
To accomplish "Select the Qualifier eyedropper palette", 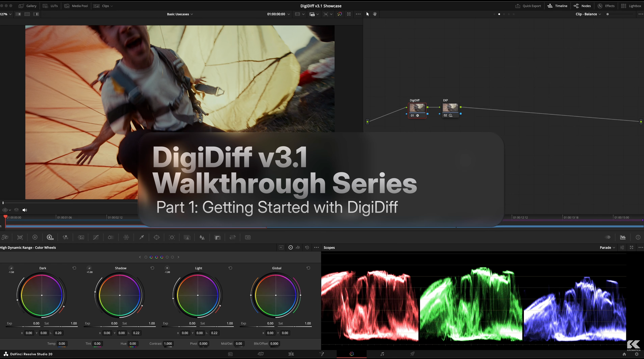I will click(141, 237).
